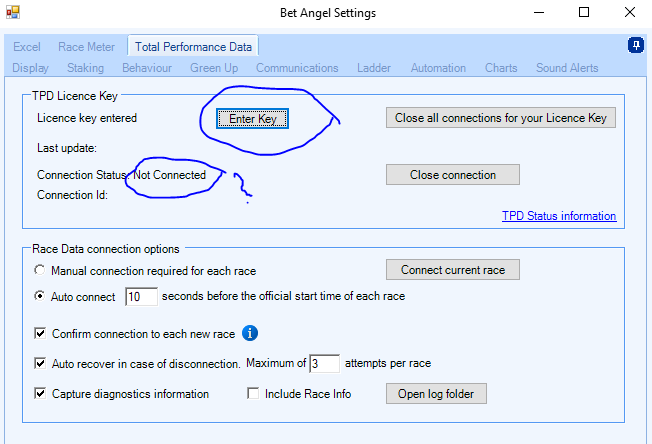652x444 pixels.
Task: Click the blue info icon beside Confirm connection
Action: (x=251, y=333)
